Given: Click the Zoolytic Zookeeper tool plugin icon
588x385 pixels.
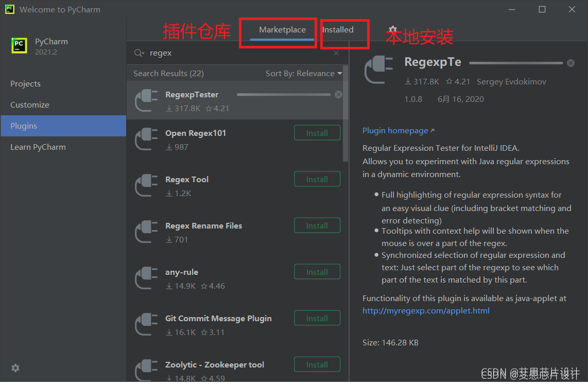Looking at the screenshot, I should (x=147, y=371).
